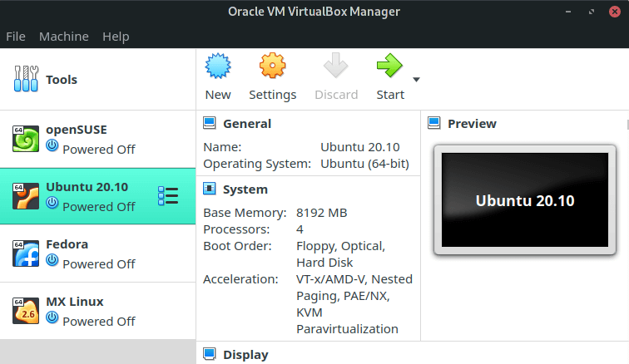Click openSUSE power state icon
Viewport: 629px width, 364px height.
tap(52, 145)
